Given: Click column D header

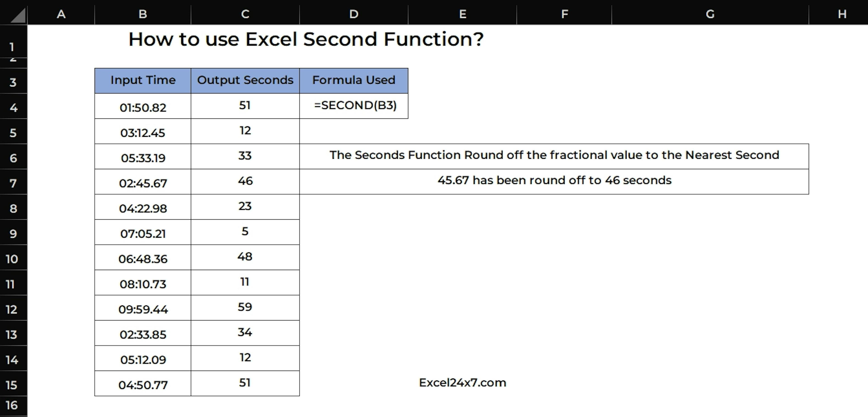Looking at the screenshot, I should click(354, 14).
